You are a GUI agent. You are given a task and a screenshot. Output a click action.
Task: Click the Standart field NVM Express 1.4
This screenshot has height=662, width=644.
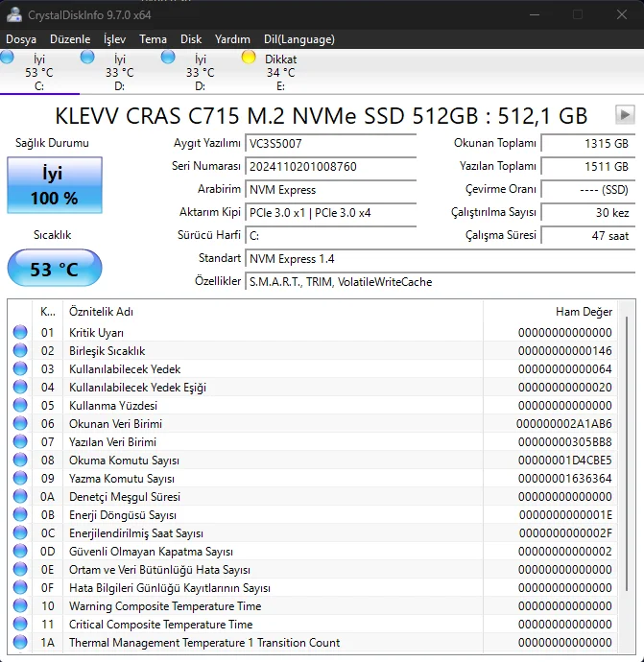(440, 258)
